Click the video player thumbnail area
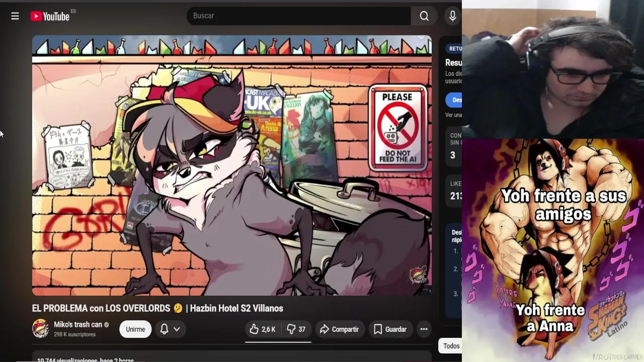644x362 pixels. click(x=232, y=165)
